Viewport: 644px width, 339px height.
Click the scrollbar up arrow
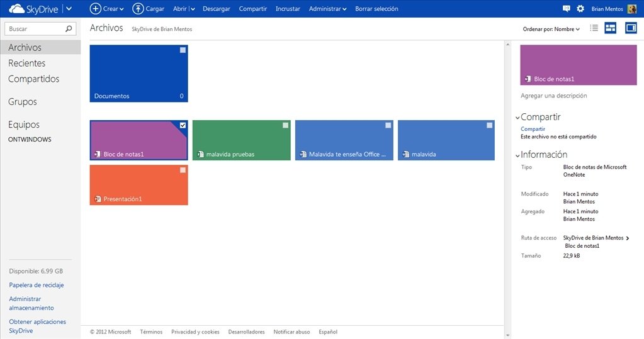pos(508,44)
